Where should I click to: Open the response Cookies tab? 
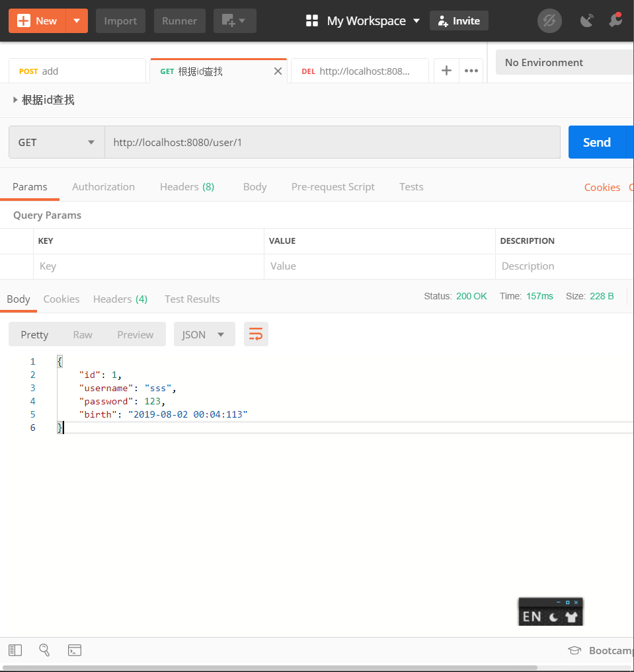pyautogui.click(x=61, y=299)
